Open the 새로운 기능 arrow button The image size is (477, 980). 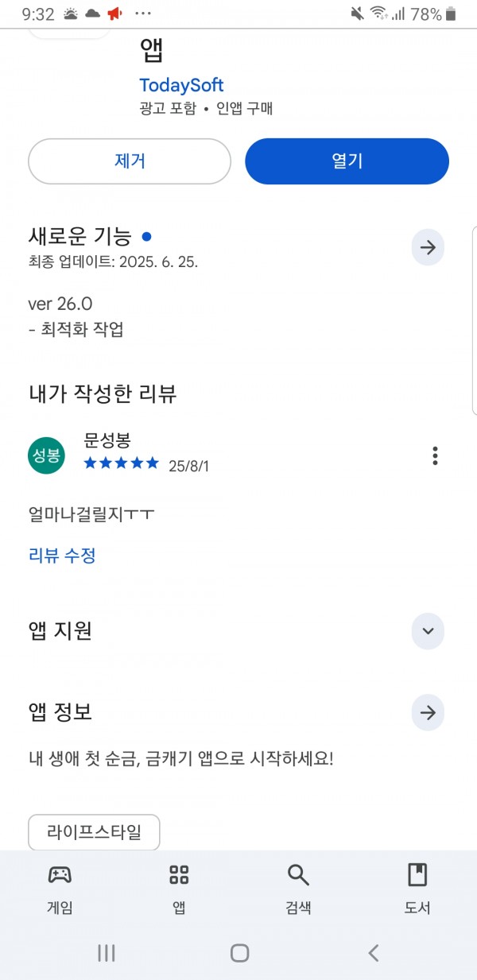point(428,248)
